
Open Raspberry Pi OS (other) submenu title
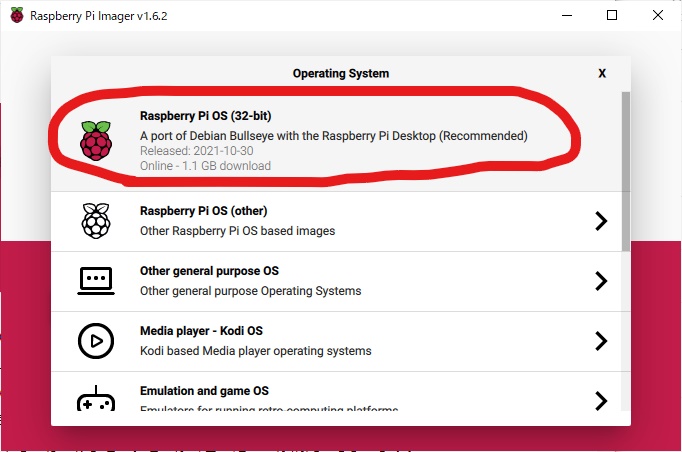(204, 211)
